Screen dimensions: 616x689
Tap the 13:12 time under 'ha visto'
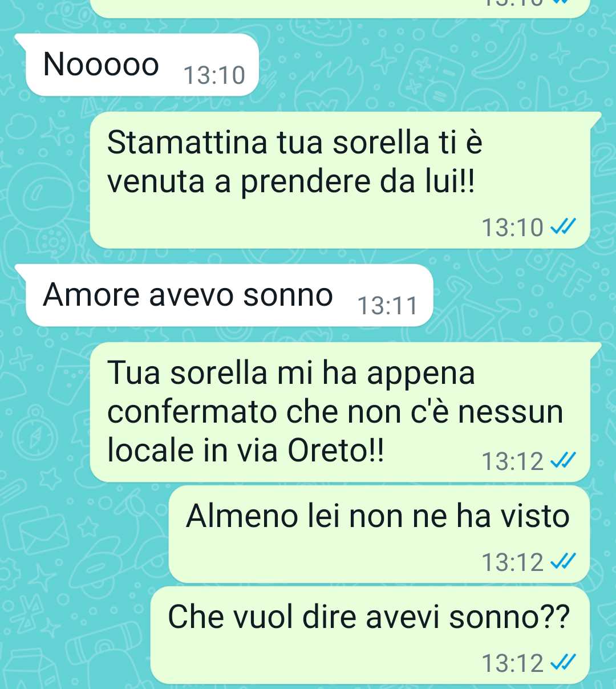click(x=513, y=562)
